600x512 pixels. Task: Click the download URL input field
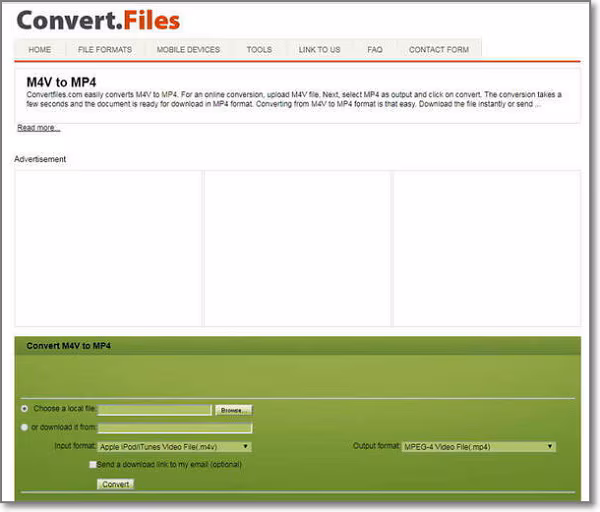tap(175, 428)
